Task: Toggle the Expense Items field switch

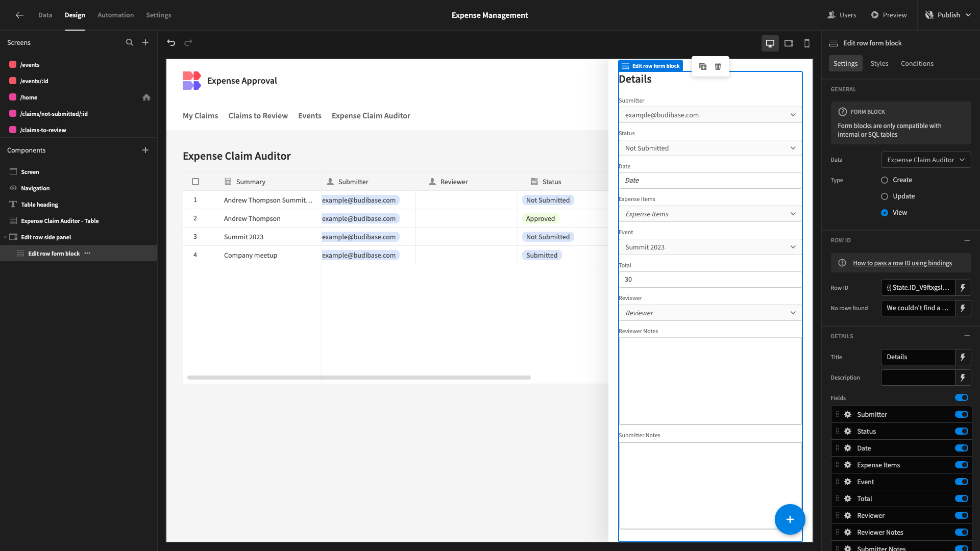Action: pyautogui.click(x=962, y=465)
